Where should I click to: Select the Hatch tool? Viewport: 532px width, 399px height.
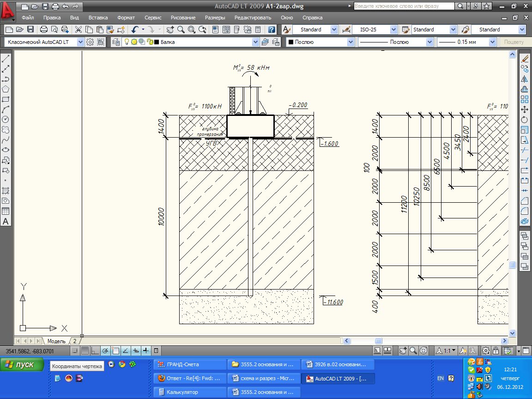(x=6, y=191)
